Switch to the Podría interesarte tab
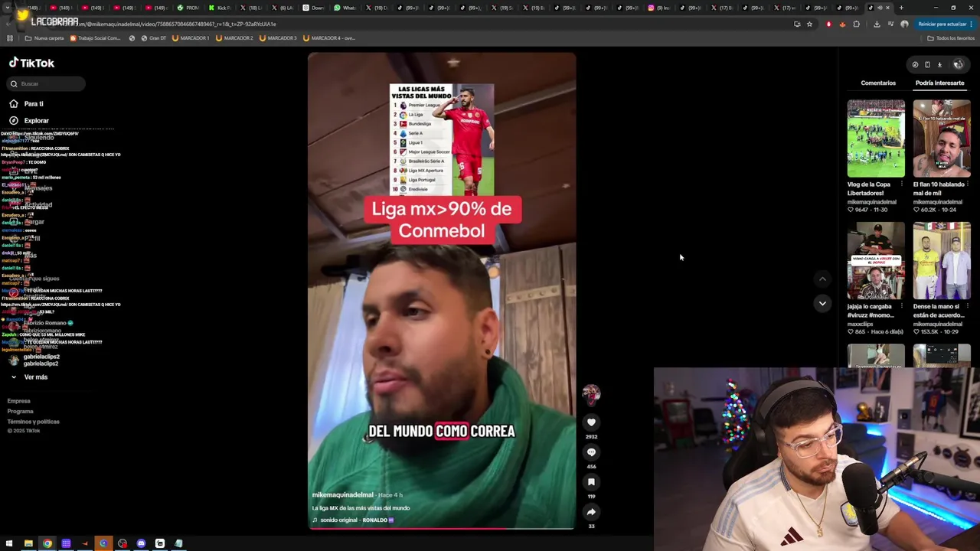Screen dimensions: 980x551 click(939, 83)
